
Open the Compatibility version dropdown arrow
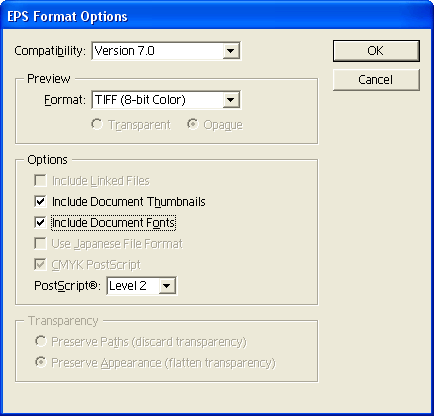pyautogui.click(x=231, y=51)
